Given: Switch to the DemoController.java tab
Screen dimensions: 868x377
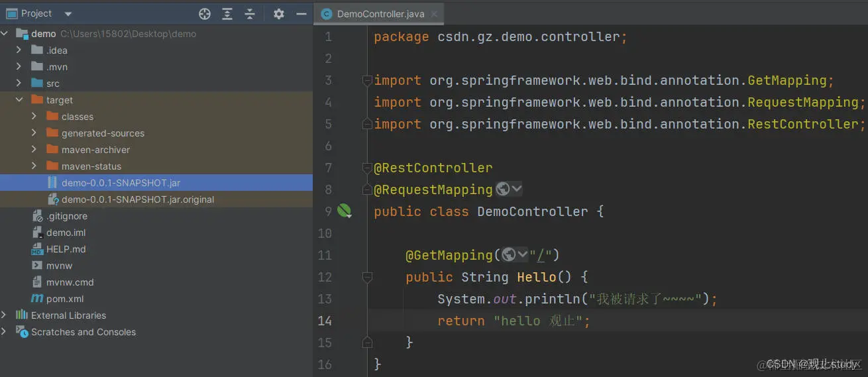Looking at the screenshot, I should coord(380,14).
